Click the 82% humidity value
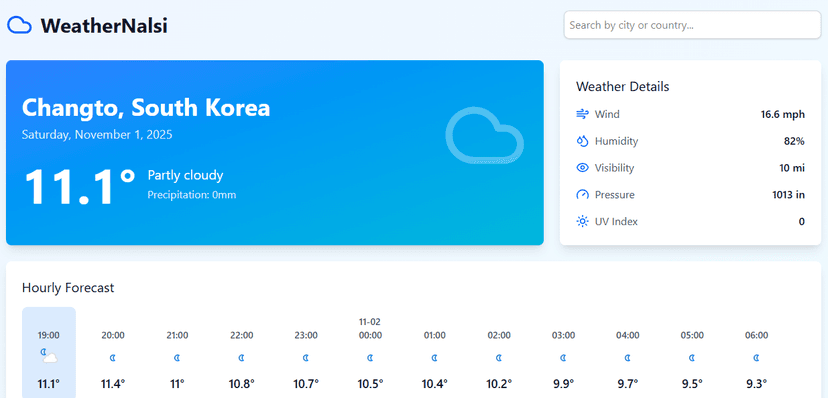Viewport: 828px width, 398px height. (794, 141)
